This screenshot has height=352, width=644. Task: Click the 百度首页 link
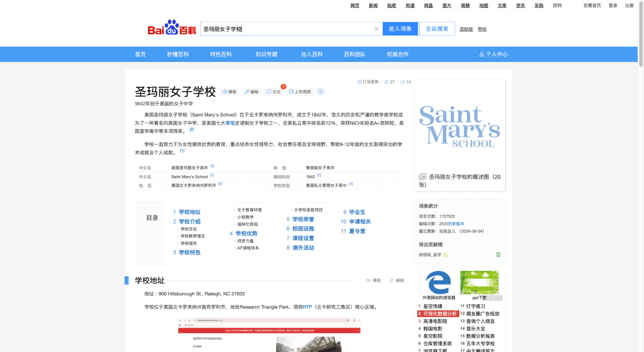point(592,6)
